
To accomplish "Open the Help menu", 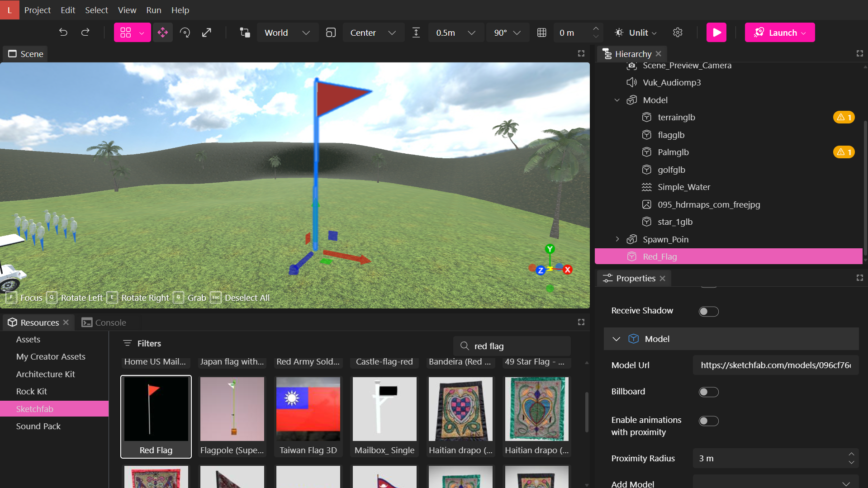I will 180,10.
